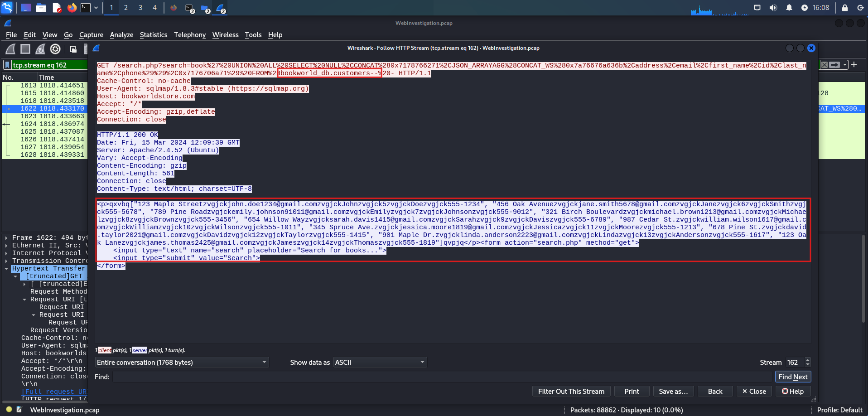Viewport: 868px width, 416px height.
Task: Click the Find text input field
Action: tap(442, 377)
